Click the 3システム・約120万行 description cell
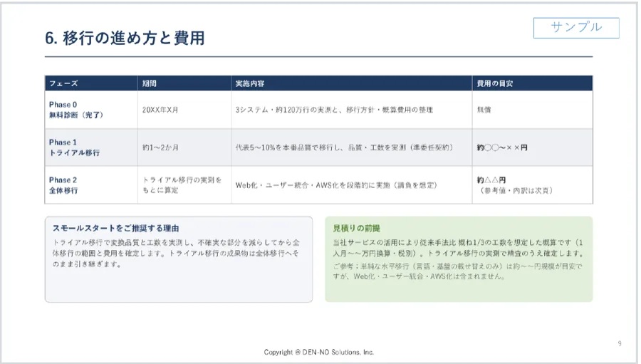 (x=352, y=110)
